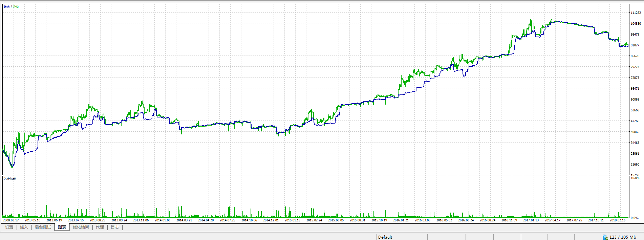Click the 2016.01.21 date on time axis
644x240 pixels.
click(401, 220)
